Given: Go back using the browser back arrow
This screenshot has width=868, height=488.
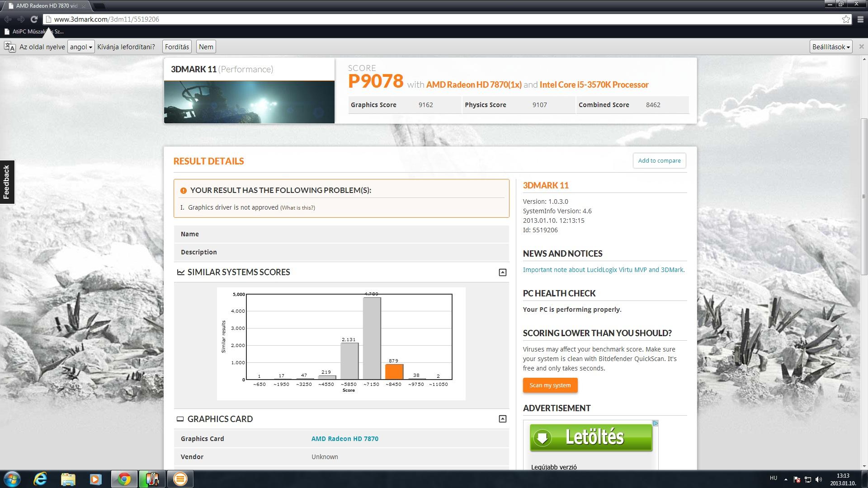Looking at the screenshot, I should (x=8, y=19).
